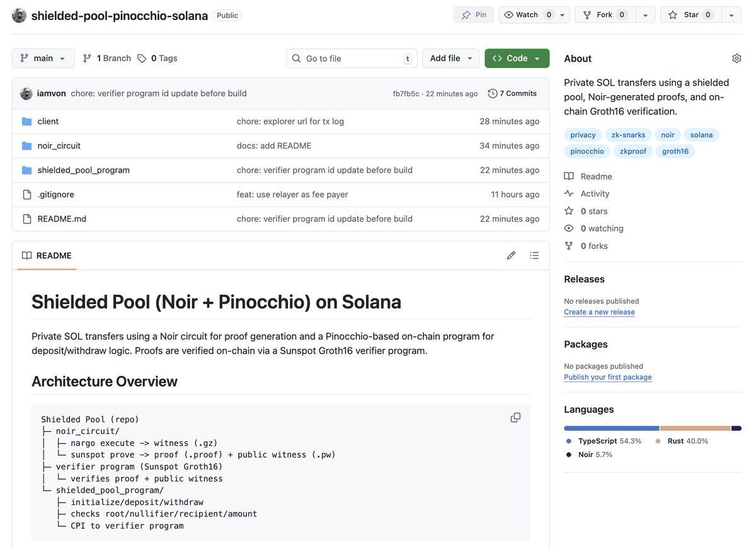
Task: Open About section settings gear
Action: [736, 58]
